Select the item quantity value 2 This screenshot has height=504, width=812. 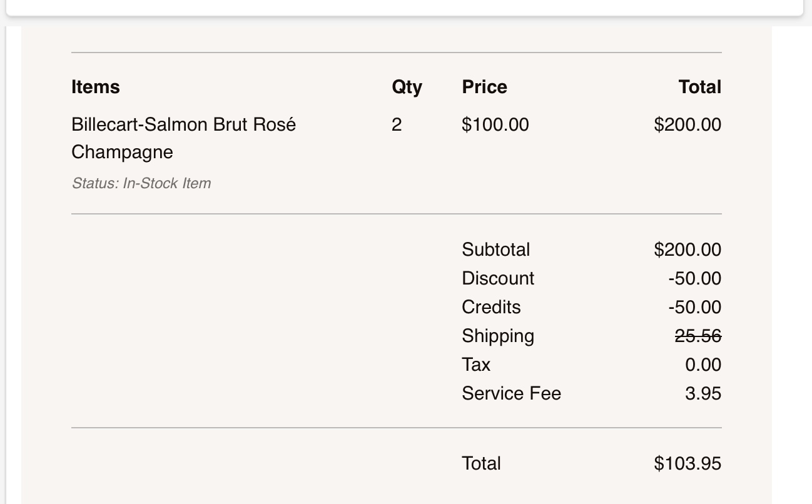pos(397,125)
